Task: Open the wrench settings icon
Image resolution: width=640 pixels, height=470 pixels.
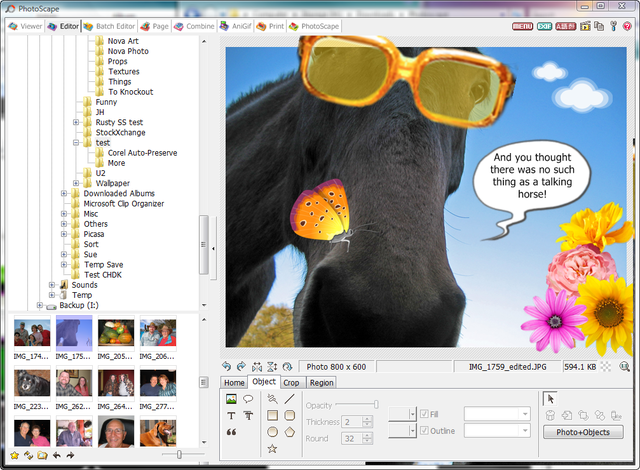Action: [x=613, y=26]
